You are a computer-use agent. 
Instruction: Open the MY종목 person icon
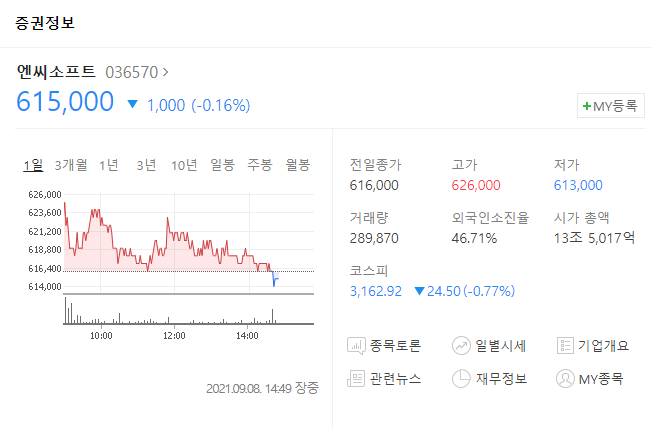pos(565,379)
